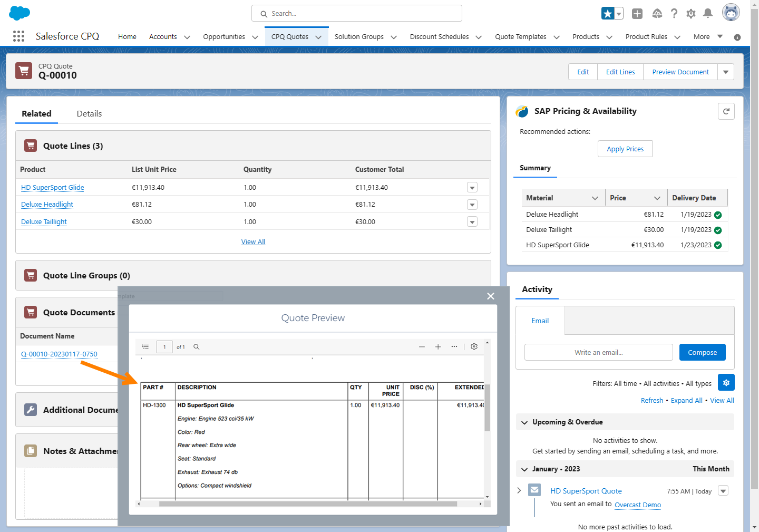Open the user profile avatar
The image size is (759, 532).
click(731, 13)
